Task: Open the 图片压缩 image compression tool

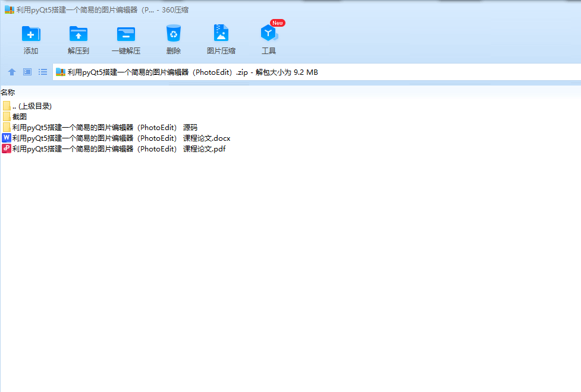Action: tap(221, 33)
